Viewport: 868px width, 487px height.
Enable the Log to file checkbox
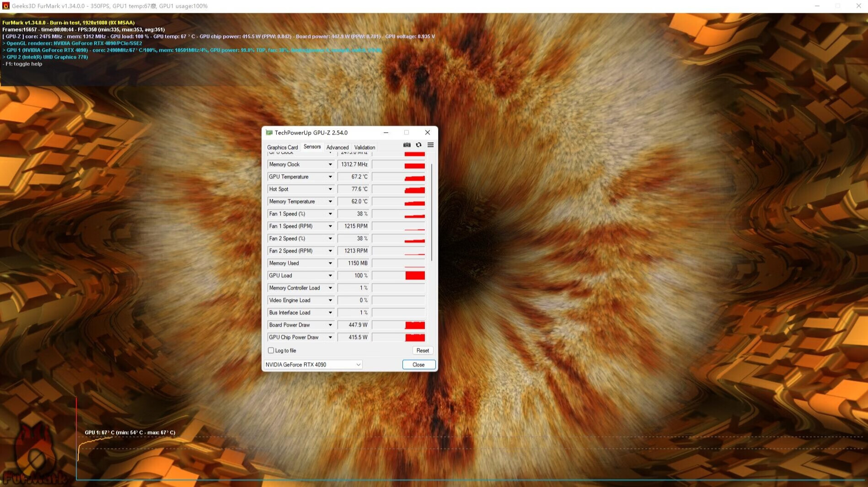[x=271, y=351]
